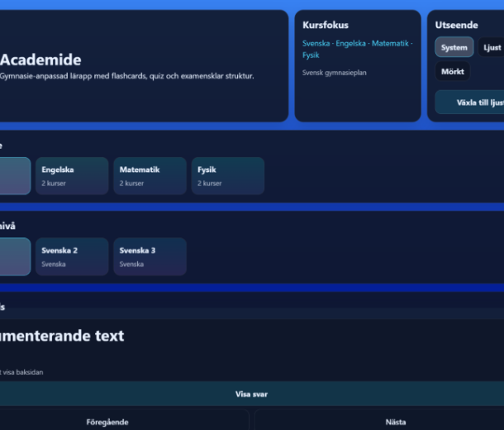The image size is (504, 430).
Task: Enable the Mörkt theme option
Action: pos(452,71)
